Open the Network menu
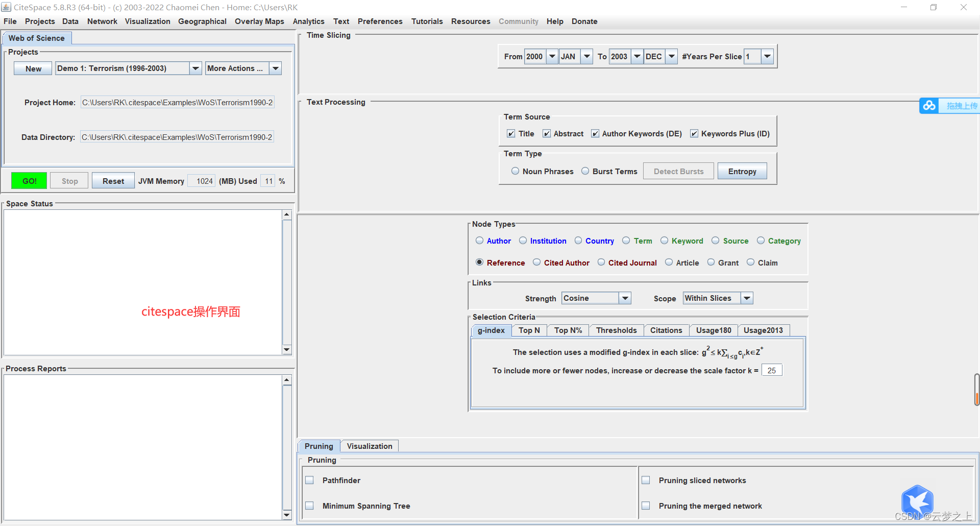This screenshot has height=526, width=980. [x=102, y=21]
